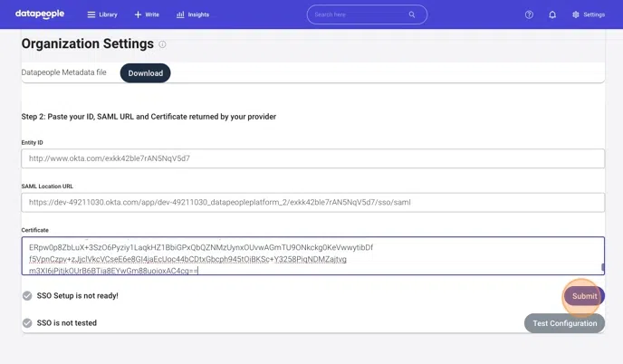Click the SAML Location URL field
The image size is (623, 364).
[x=312, y=202]
